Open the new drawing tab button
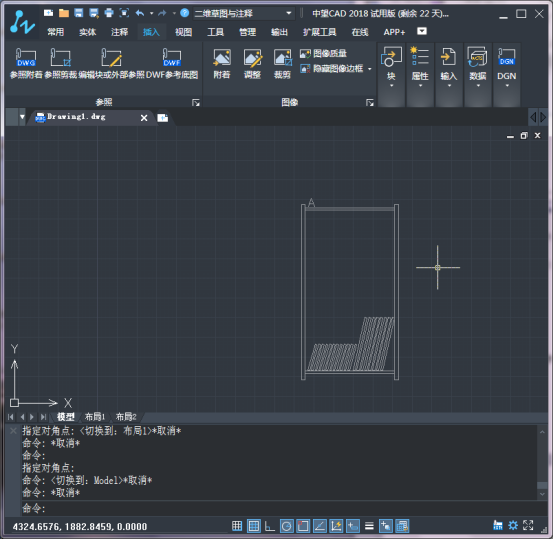 (x=163, y=118)
